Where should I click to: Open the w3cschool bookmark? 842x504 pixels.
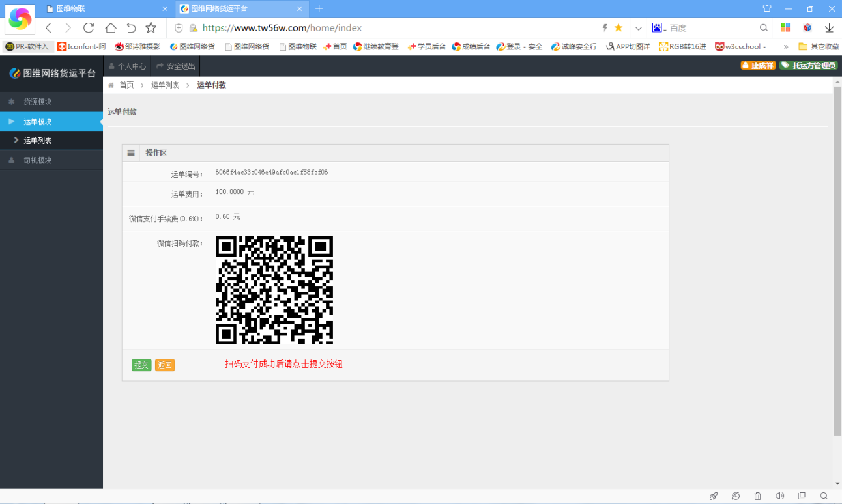740,47
